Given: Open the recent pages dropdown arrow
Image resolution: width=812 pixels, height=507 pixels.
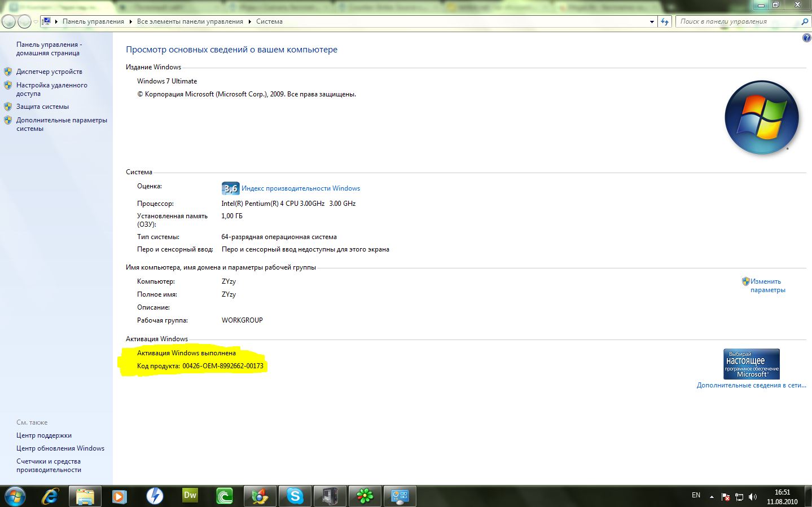Looking at the screenshot, I should pos(36,22).
